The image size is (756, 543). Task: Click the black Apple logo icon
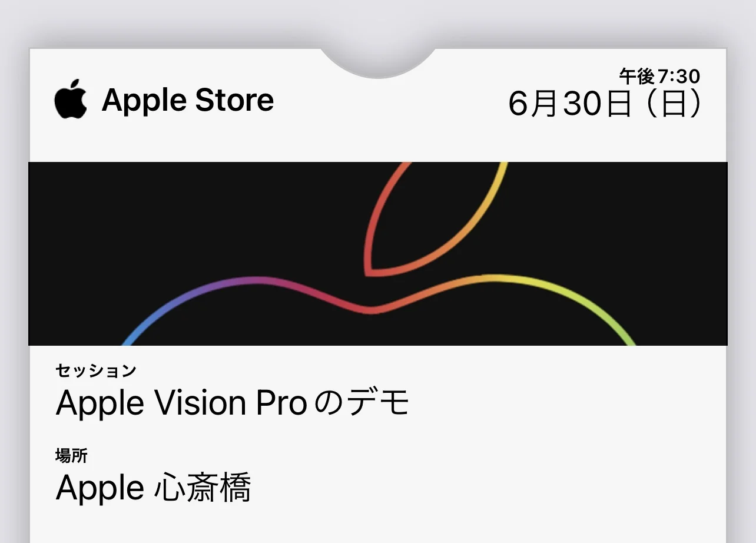click(71, 100)
